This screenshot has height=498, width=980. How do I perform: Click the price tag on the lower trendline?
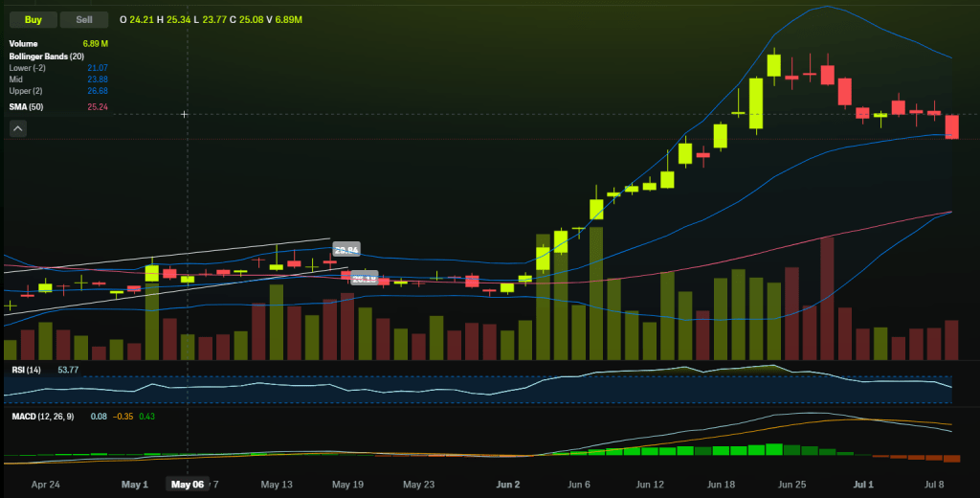[x=363, y=279]
